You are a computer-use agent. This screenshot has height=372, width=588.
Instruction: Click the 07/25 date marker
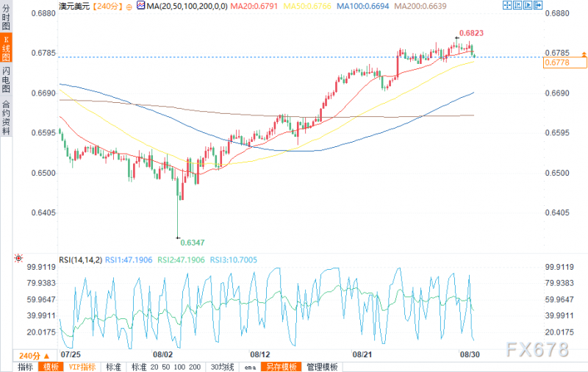(71, 354)
